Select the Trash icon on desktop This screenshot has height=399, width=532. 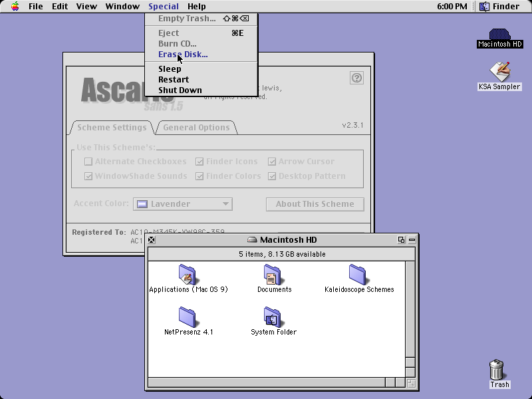[497, 370]
